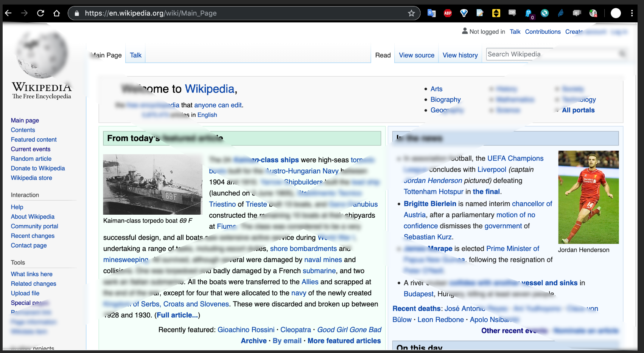Image resolution: width=644 pixels, height=353 pixels.
Task: Open the Brigitte Bierlein article link
Action: pos(430,204)
